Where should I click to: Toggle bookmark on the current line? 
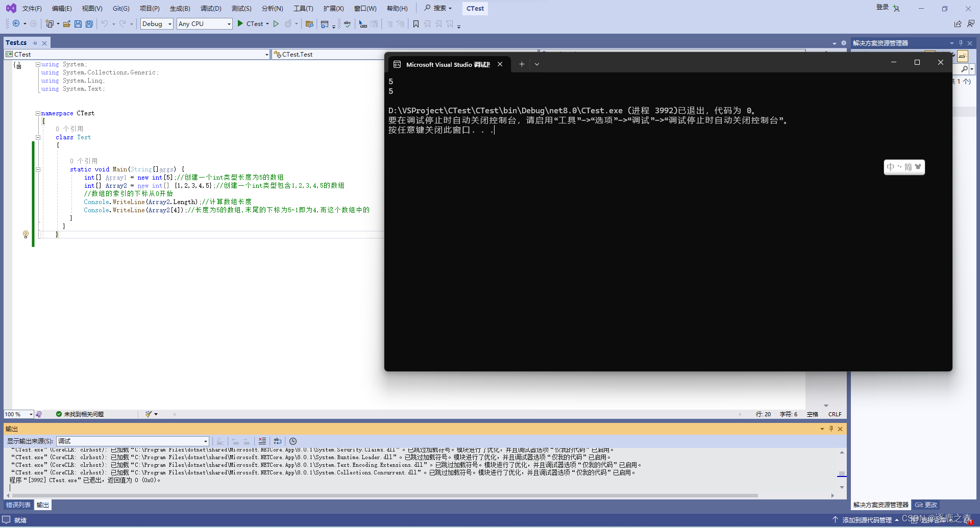click(416, 23)
